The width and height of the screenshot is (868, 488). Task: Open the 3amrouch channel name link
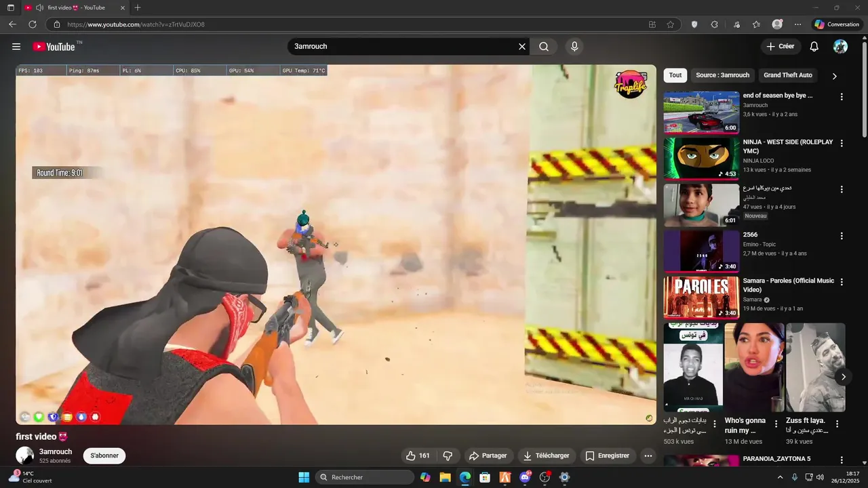click(56, 451)
